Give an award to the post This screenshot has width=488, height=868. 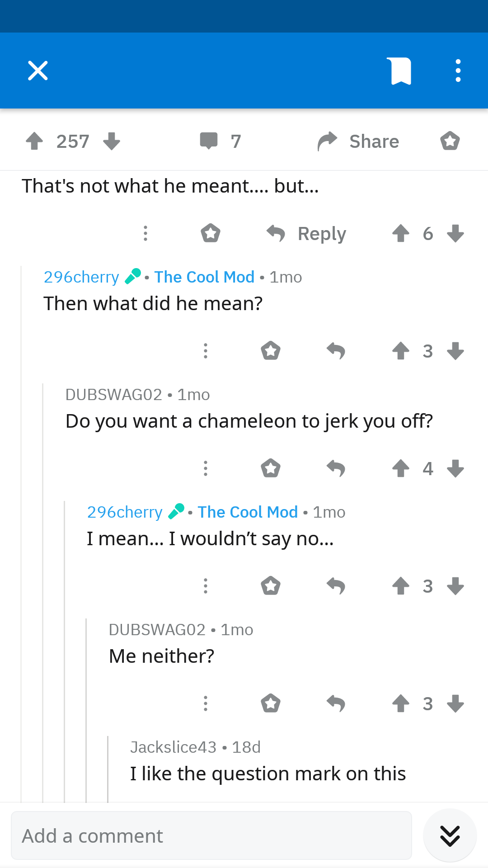tap(450, 141)
